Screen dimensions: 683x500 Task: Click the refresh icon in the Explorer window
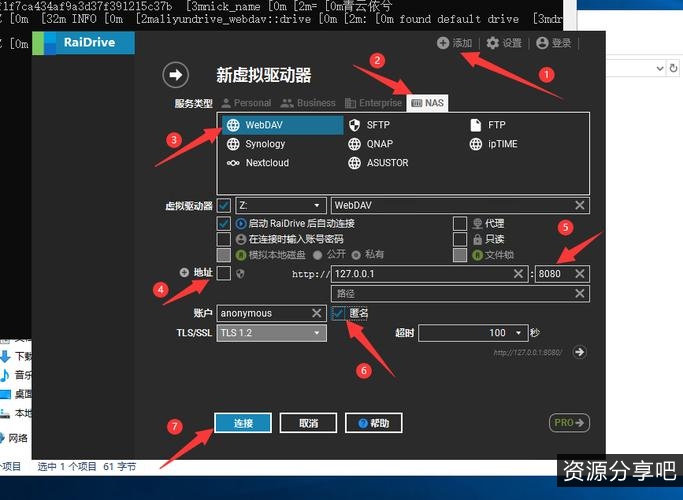pyautogui.click(x=673, y=68)
